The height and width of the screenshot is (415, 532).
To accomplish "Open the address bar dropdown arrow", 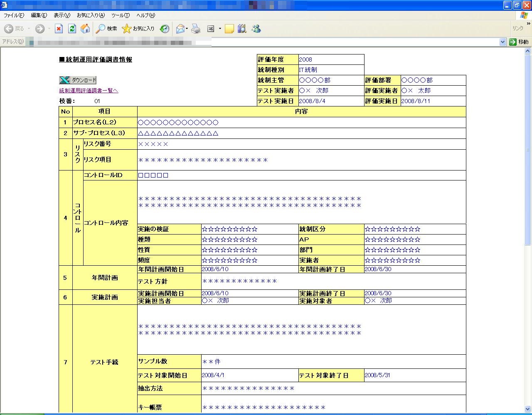I will tap(502, 42).
